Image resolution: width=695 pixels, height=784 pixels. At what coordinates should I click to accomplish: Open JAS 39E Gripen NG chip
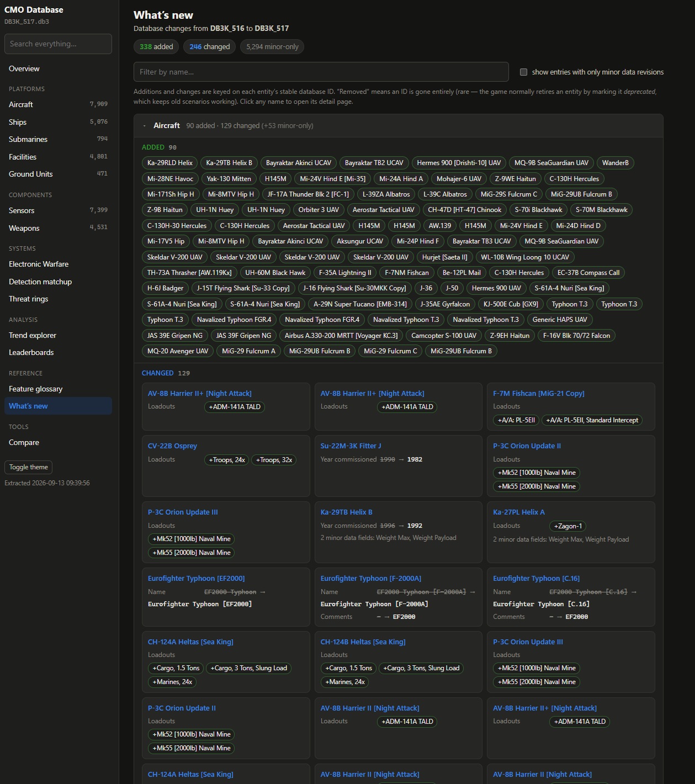click(174, 336)
